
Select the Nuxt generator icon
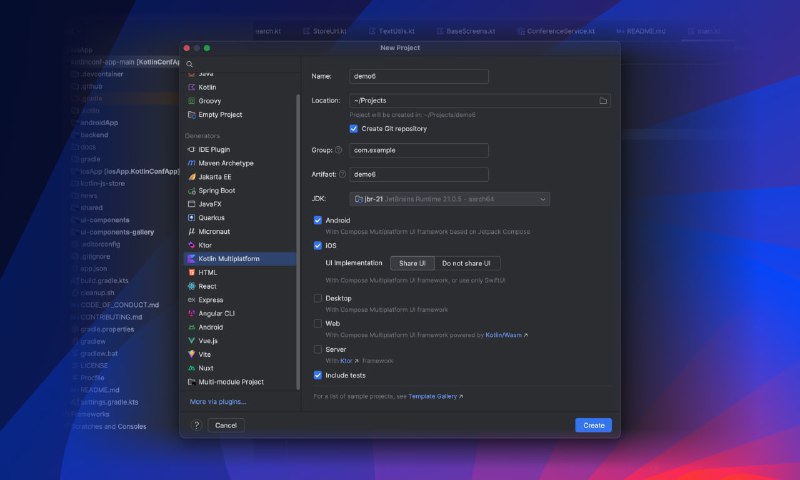(x=191, y=368)
